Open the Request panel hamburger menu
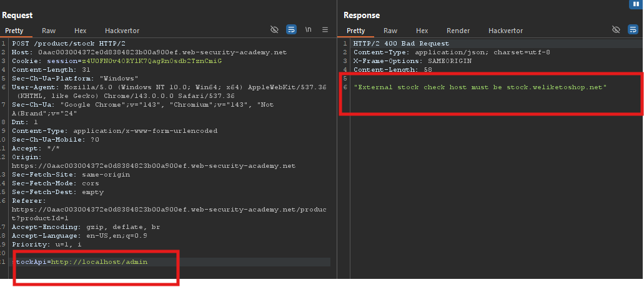 [x=325, y=29]
